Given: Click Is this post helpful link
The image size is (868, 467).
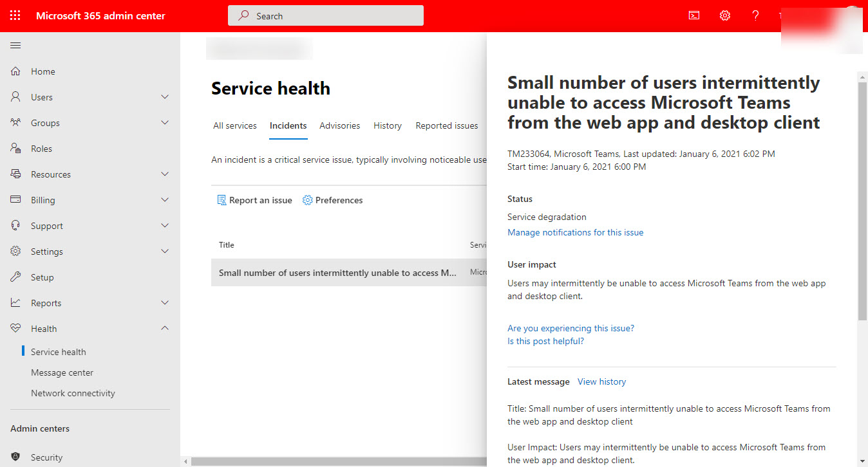Looking at the screenshot, I should (545, 341).
